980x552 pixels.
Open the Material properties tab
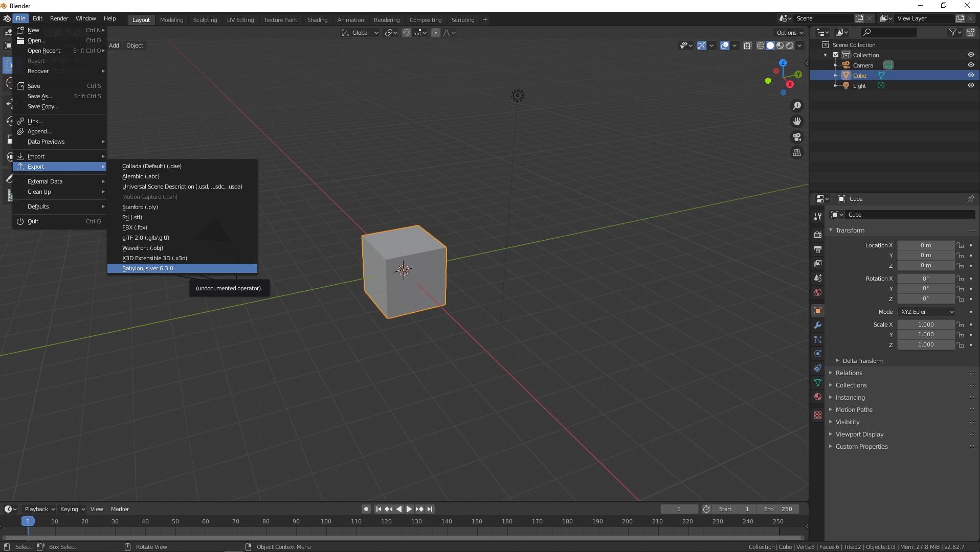pyautogui.click(x=818, y=397)
